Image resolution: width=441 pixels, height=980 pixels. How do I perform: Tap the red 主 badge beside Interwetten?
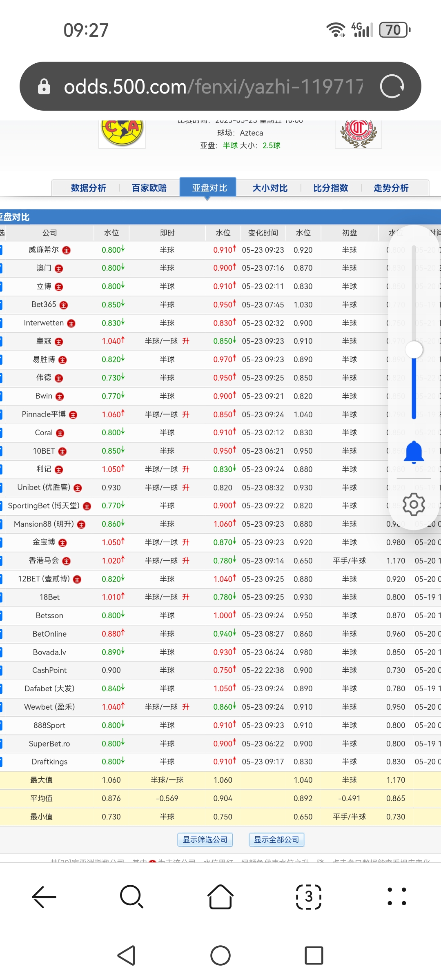point(71,323)
